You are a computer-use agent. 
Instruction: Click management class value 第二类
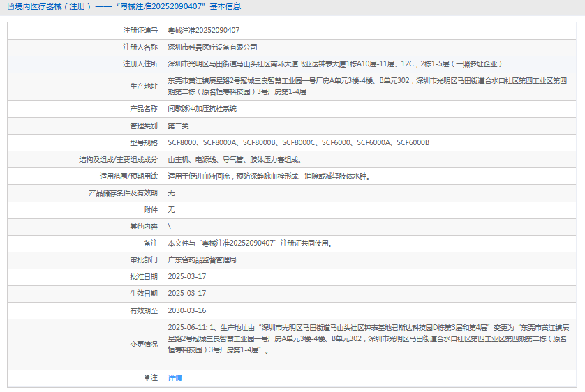click(178, 126)
